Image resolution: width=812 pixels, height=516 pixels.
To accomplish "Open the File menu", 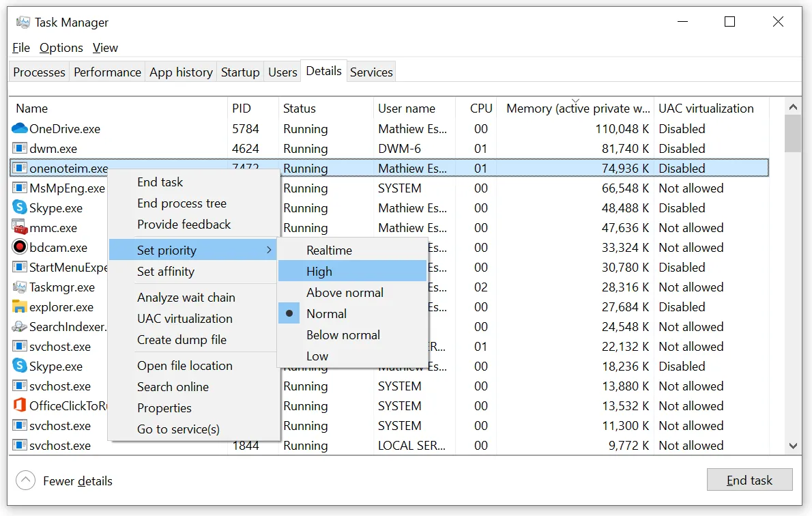I will [21, 48].
